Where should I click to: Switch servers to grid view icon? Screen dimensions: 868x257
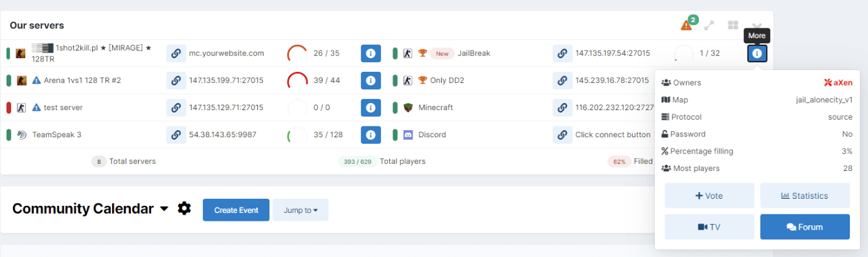pyautogui.click(x=733, y=25)
